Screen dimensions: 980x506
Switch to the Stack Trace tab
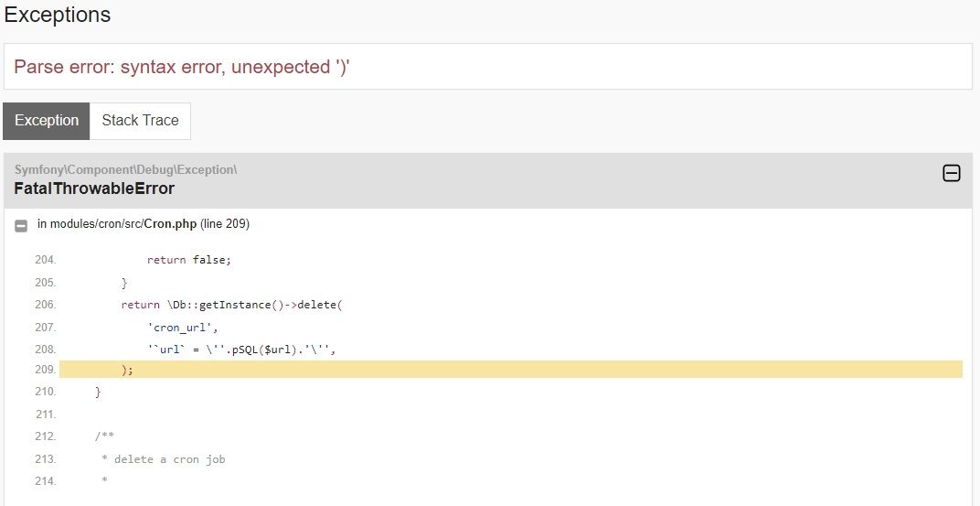pyautogui.click(x=140, y=121)
